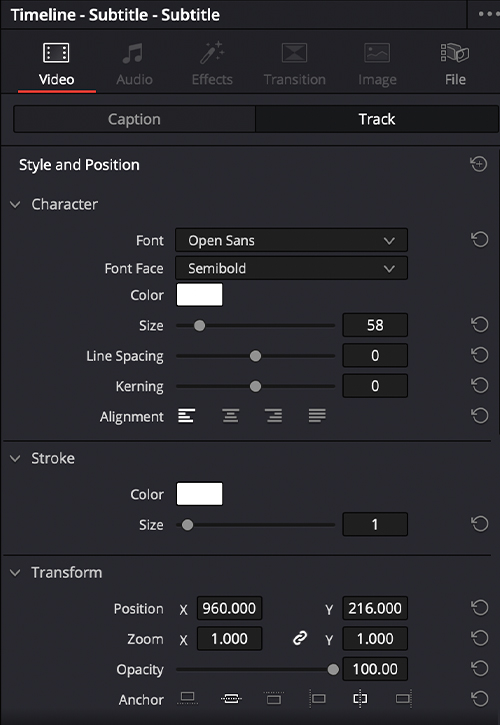The image size is (500, 725).
Task: Reset the Opacity value
Action: pyautogui.click(x=480, y=668)
